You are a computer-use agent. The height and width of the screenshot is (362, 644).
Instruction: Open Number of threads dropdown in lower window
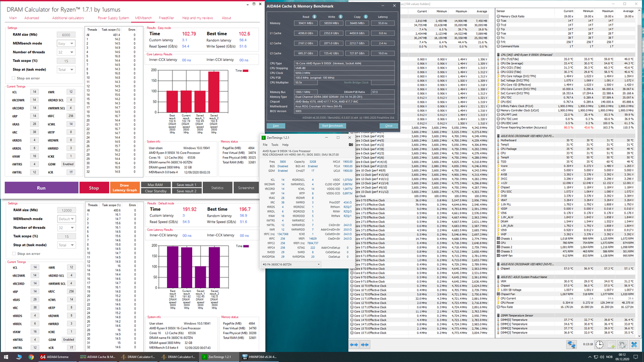click(66, 227)
